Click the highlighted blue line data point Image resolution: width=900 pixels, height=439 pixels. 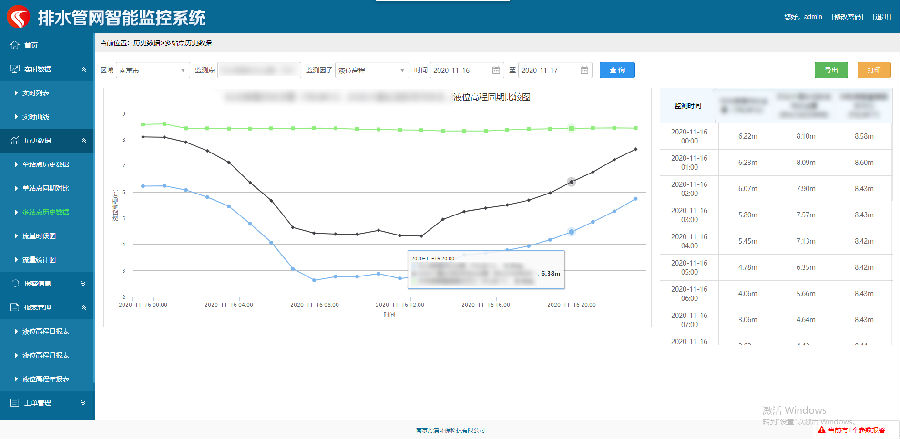tap(571, 232)
